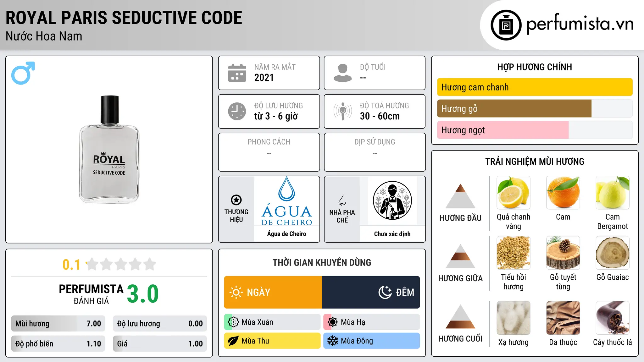Click the pyramid icon above Hương đầu
644x362 pixels.
(x=461, y=196)
